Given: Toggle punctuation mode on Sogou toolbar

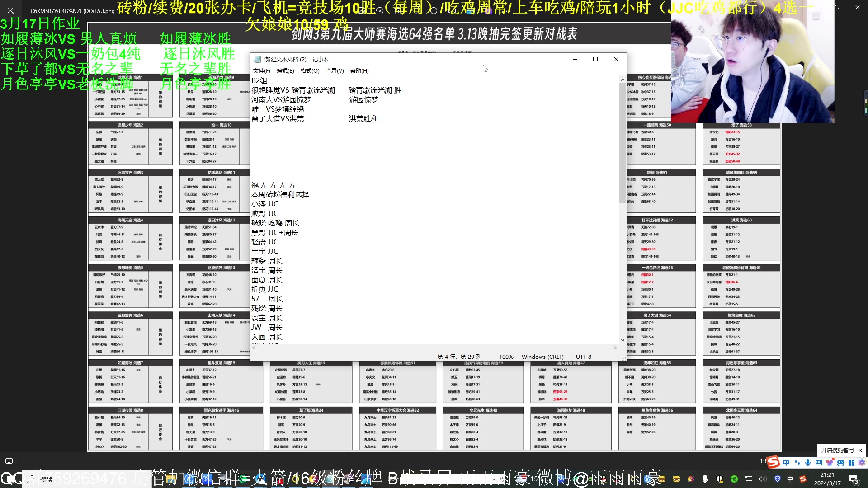Looking at the screenshot, I should click(x=797, y=463).
